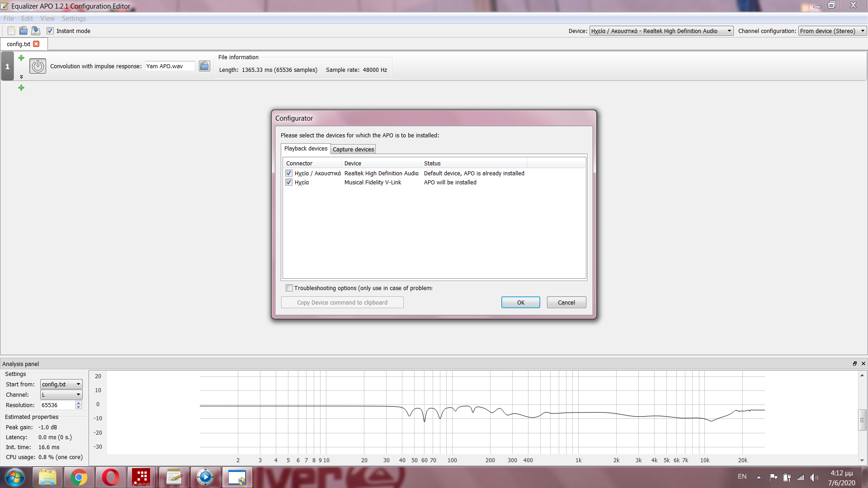Uncheck Realtek High Definition Audio checkbox

pos(289,174)
